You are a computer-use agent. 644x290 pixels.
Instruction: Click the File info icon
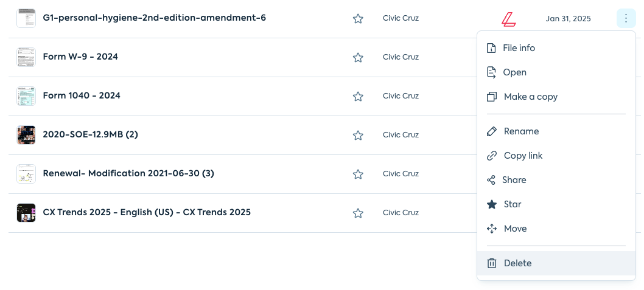point(492,48)
